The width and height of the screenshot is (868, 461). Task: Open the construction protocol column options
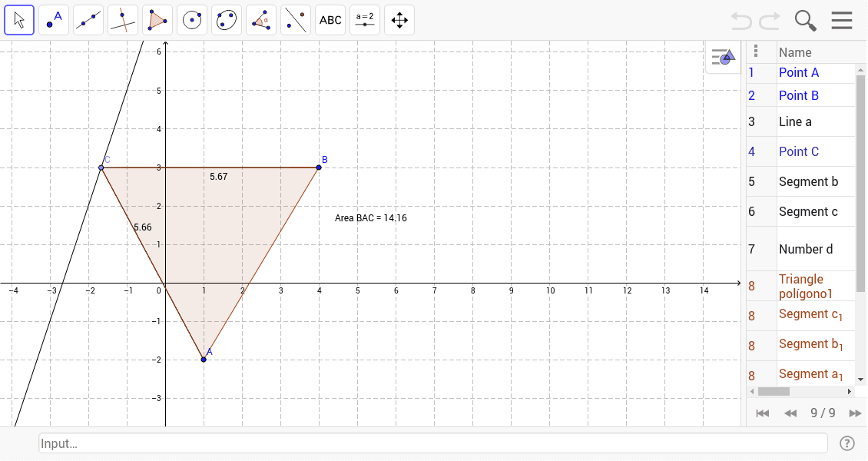coord(756,51)
